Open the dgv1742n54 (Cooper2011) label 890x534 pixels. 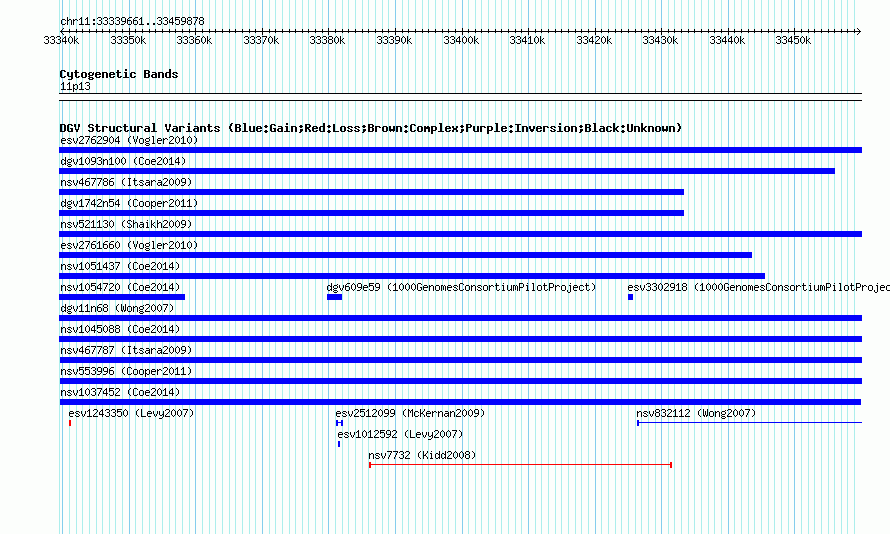coord(129,203)
